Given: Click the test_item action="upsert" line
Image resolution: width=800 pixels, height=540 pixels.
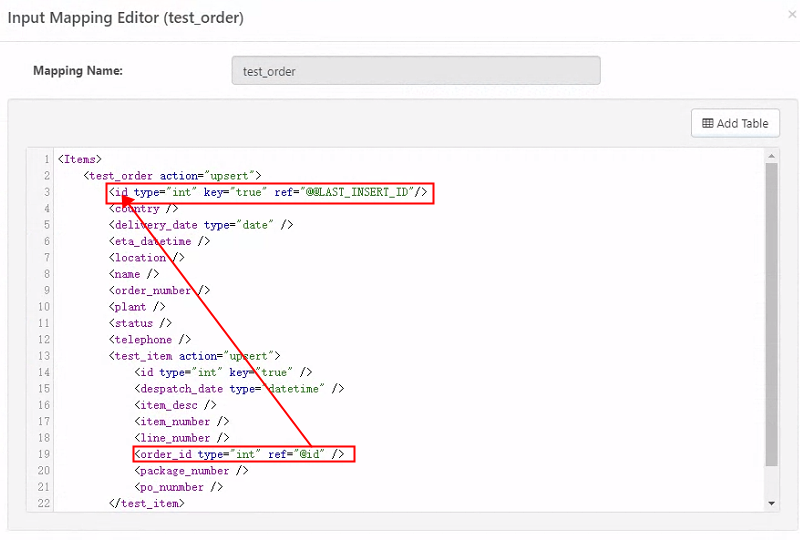Looking at the screenshot, I should [194, 356].
